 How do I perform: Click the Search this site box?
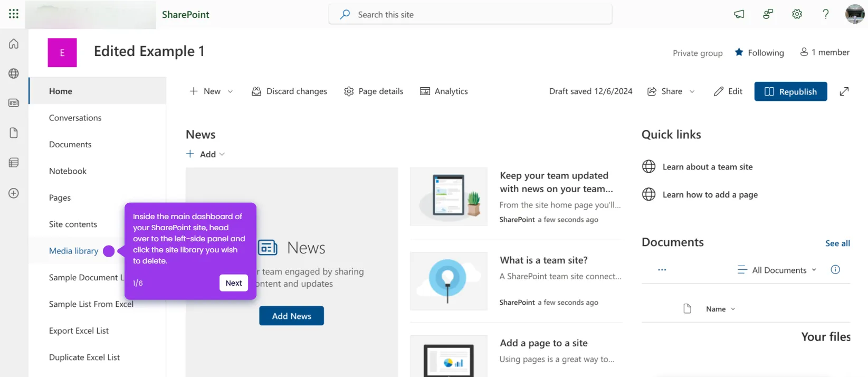coord(470,14)
